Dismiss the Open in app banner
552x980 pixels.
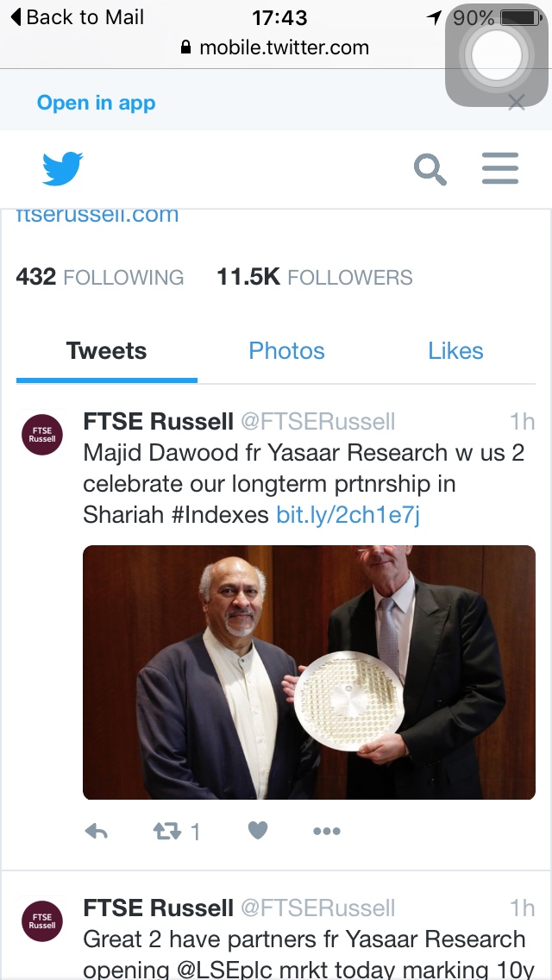click(517, 103)
